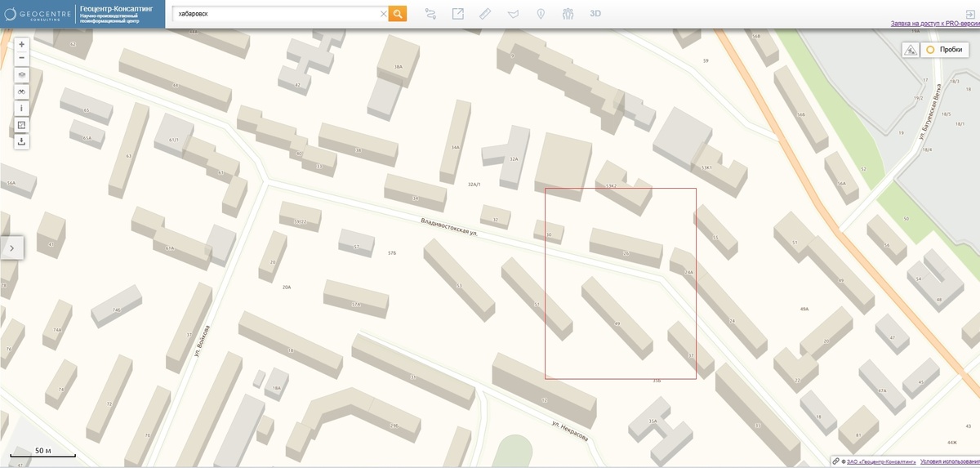
Task: Activate the binoculars view tool
Action: [x=22, y=91]
